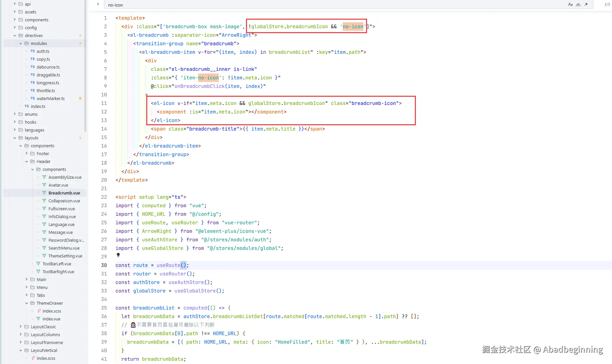Screen dimensions: 612x364
Task: Click line number 11 in the gutter
Action: pos(104,103)
